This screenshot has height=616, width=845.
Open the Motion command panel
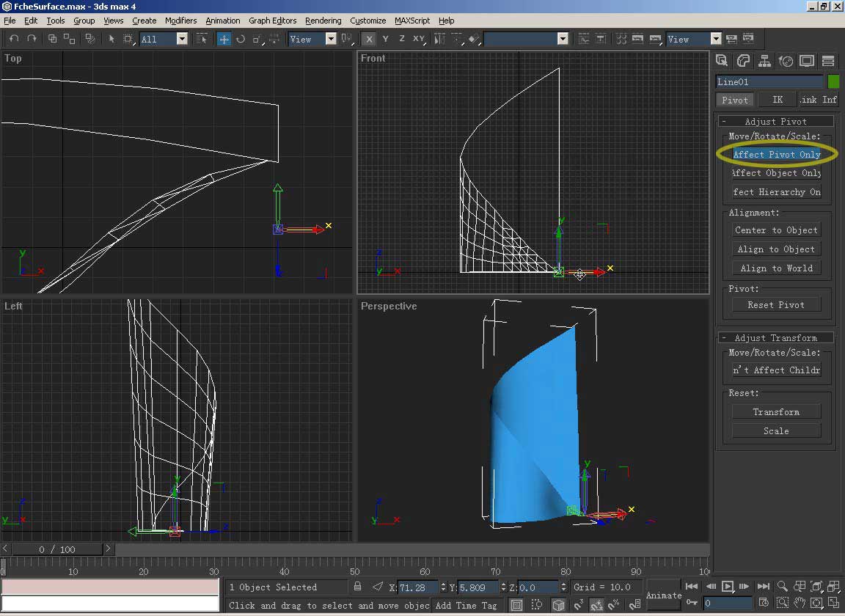click(x=786, y=61)
